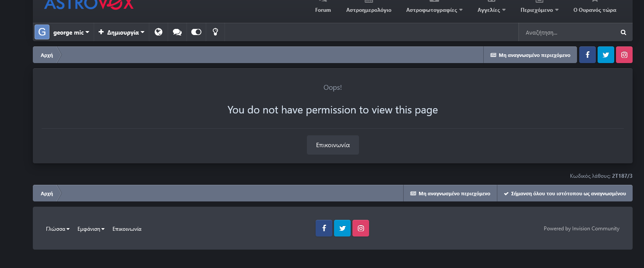The width and height of the screenshot is (644, 268).
Task: Open top Facebook icon button
Action: (x=588, y=55)
